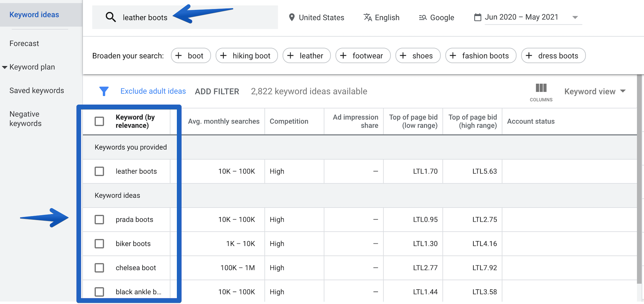This screenshot has height=304, width=644.
Task: Click the blue filter funnel icon
Action: point(104,91)
